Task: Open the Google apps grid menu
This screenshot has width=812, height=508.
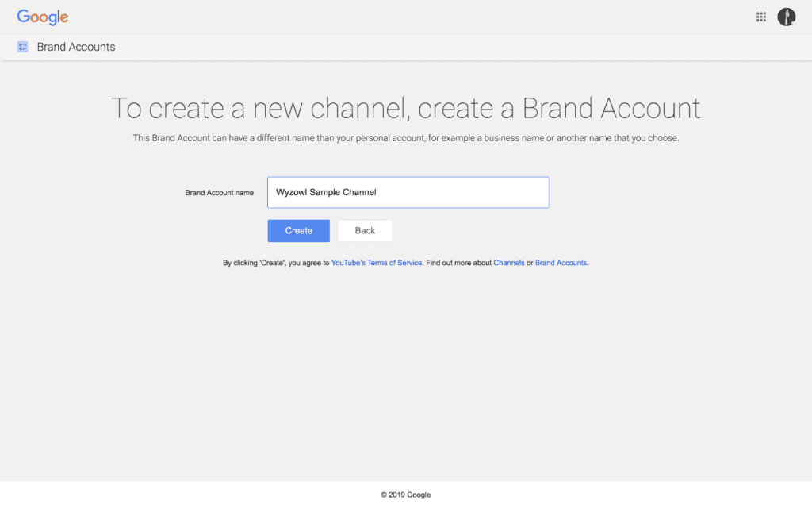Action: click(761, 17)
